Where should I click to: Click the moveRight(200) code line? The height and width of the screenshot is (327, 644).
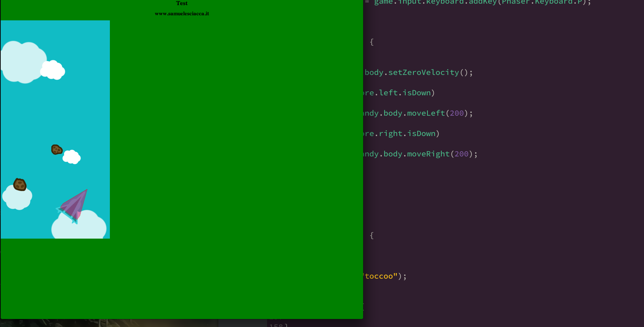(421, 154)
